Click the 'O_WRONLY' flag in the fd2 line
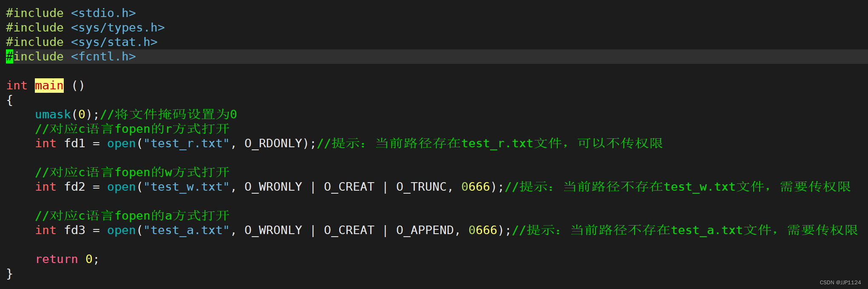868x289 pixels. pyautogui.click(x=273, y=187)
